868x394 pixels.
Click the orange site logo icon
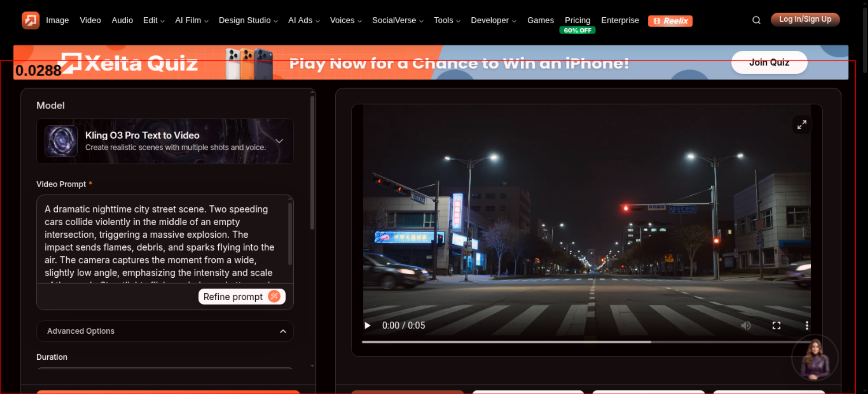tap(30, 20)
